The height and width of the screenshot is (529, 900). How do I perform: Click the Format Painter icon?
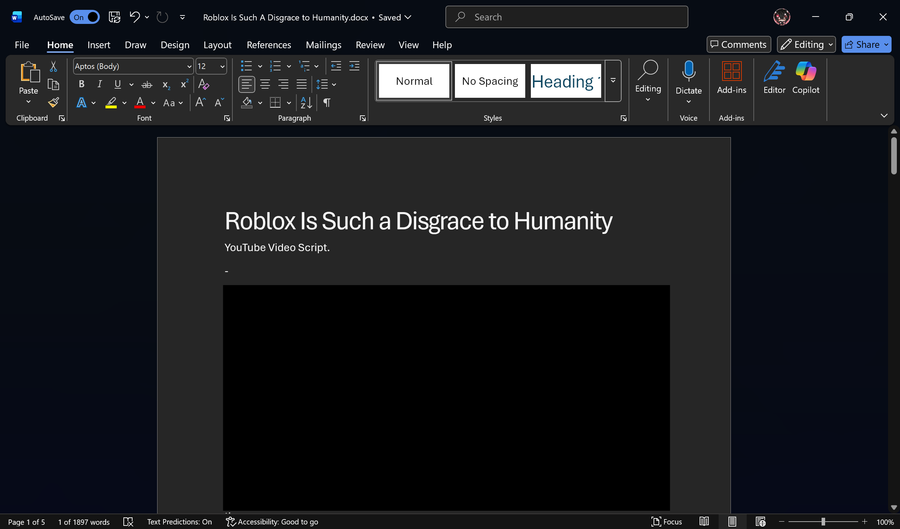pos(53,102)
